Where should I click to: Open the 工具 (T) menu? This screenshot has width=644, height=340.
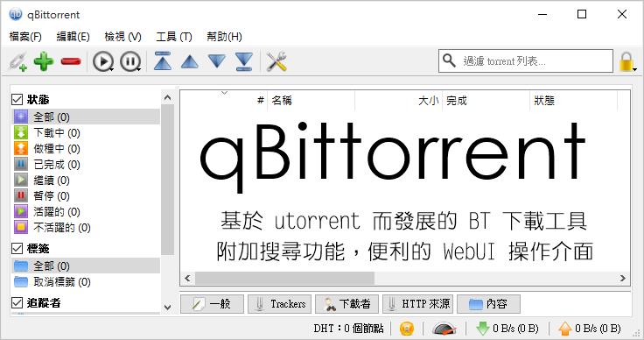(x=174, y=37)
